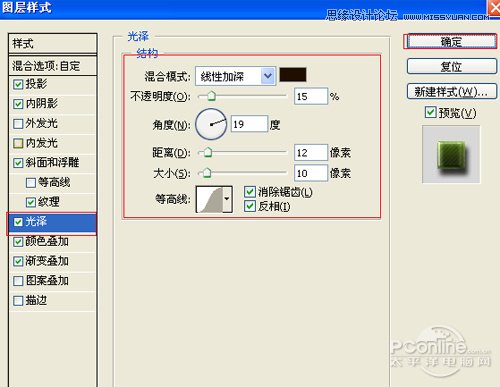Toggle the 投影 drop shadow checkbox
The height and width of the screenshot is (387, 500).
point(18,84)
